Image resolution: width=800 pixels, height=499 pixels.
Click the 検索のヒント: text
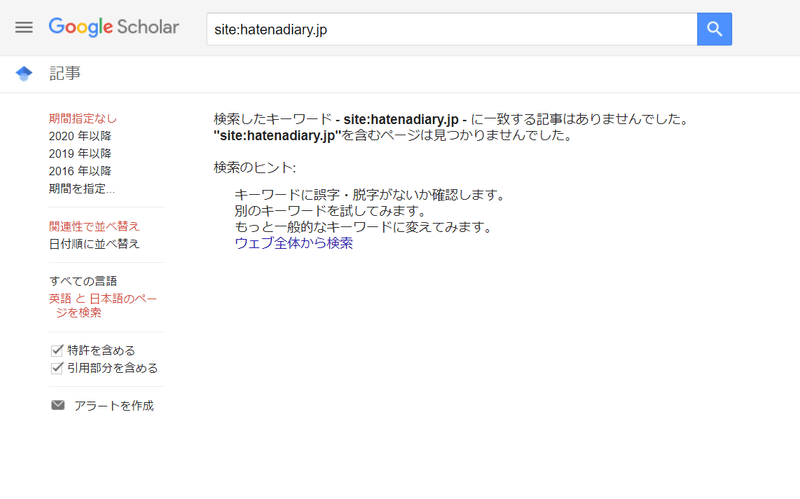point(255,167)
